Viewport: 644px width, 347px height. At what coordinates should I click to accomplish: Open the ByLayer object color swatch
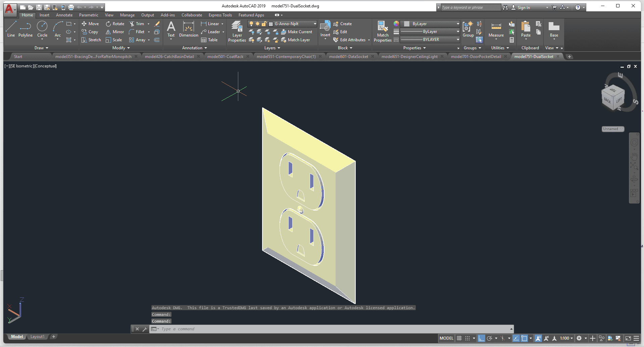(431, 24)
